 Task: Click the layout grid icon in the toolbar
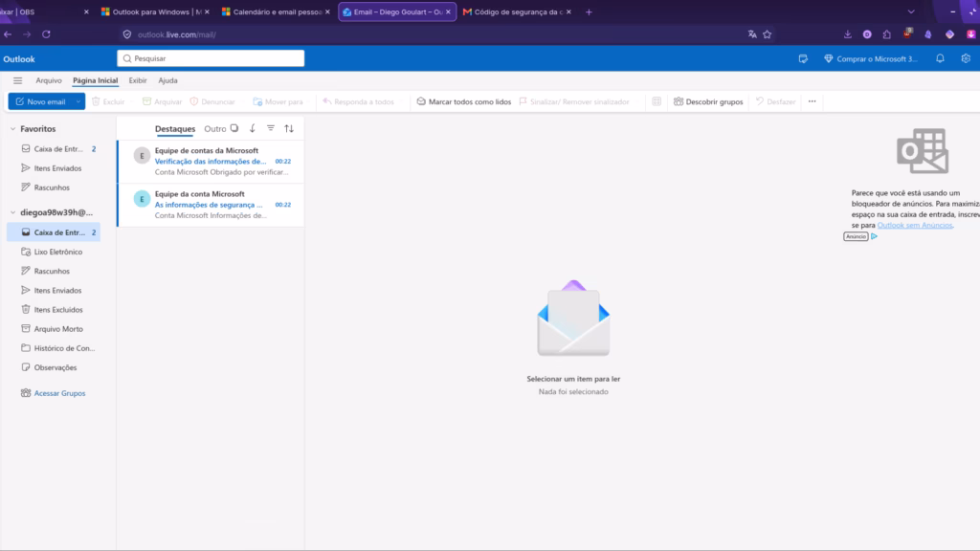[x=657, y=101]
